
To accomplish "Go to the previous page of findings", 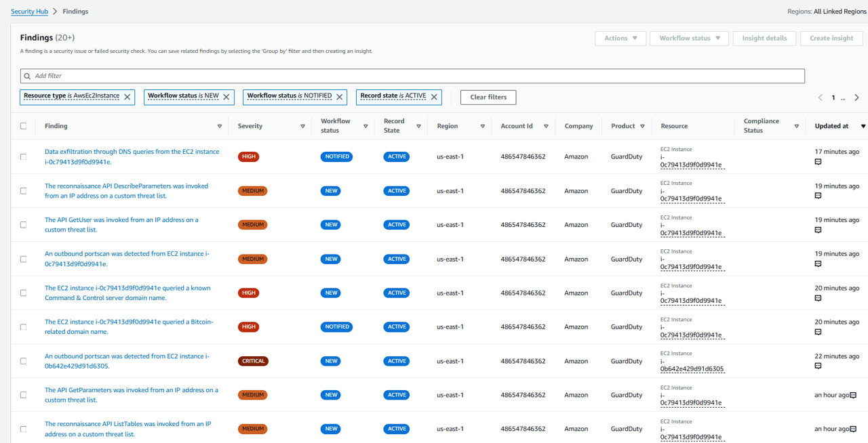I will [821, 98].
